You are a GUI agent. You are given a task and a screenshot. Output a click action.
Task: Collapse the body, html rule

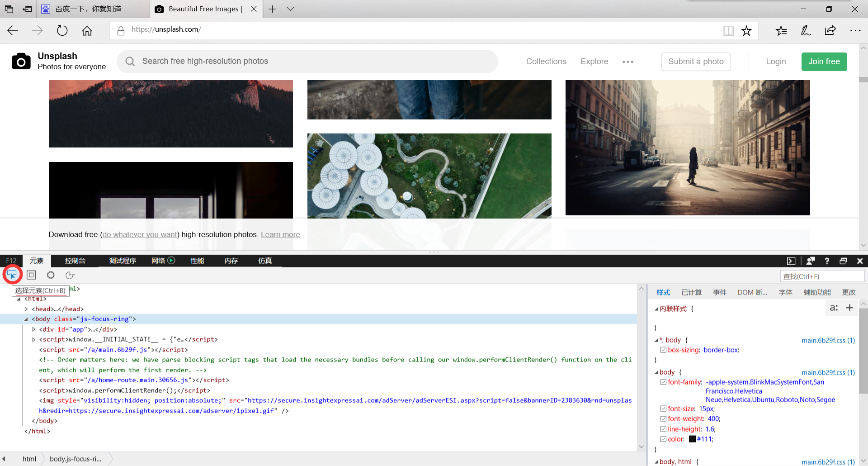pyautogui.click(x=656, y=461)
